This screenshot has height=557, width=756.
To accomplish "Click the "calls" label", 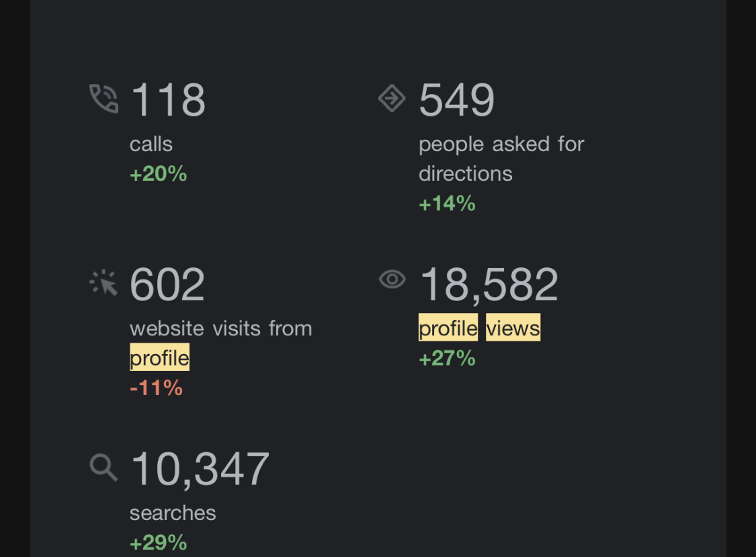I will click(x=151, y=144).
